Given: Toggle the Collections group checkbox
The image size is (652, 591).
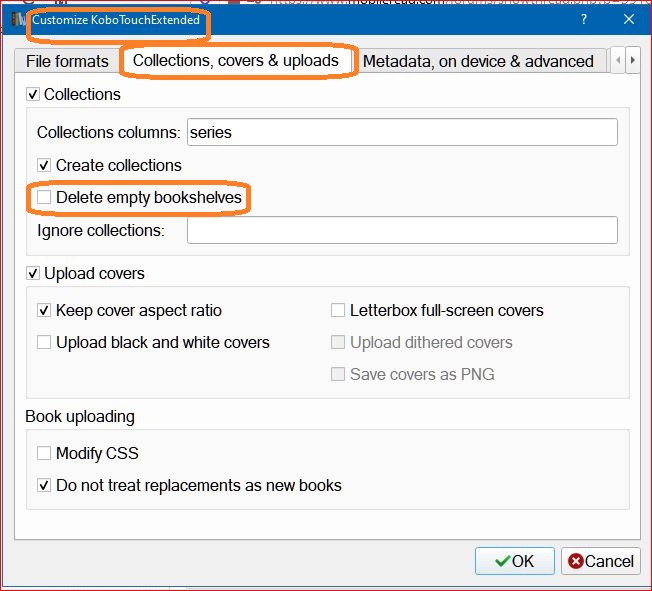Looking at the screenshot, I should pos(33,94).
